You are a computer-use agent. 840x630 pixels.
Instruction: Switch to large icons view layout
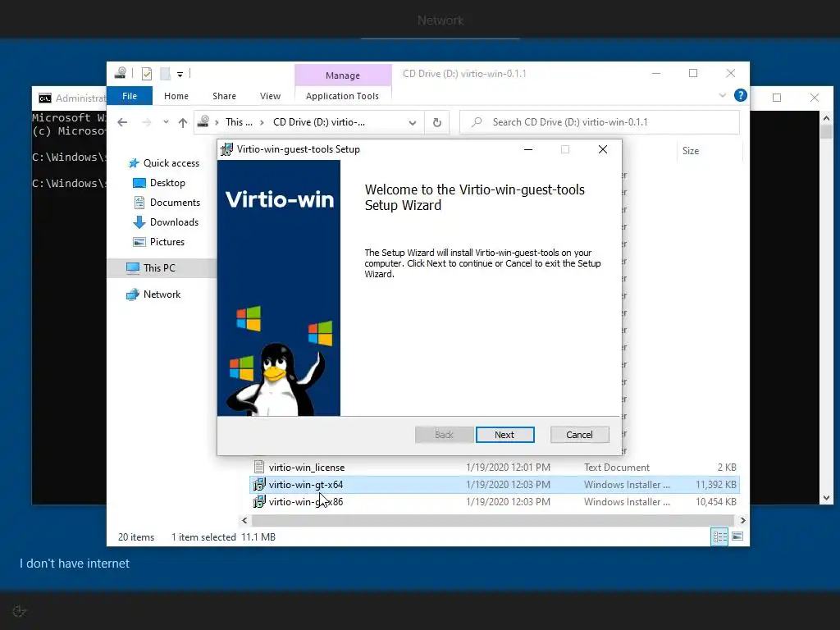(737, 536)
